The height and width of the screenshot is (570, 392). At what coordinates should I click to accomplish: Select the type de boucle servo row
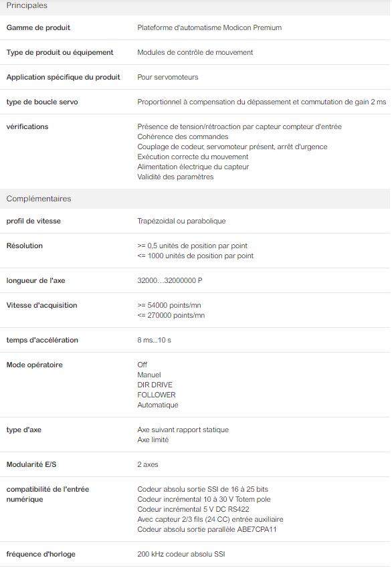click(x=195, y=102)
